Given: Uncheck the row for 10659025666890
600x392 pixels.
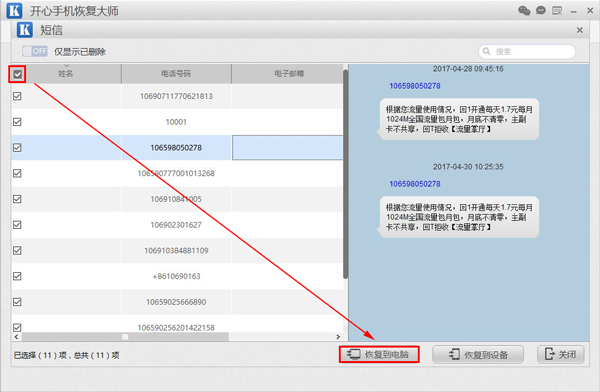Looking at the screenshot, I should (17, 302).
